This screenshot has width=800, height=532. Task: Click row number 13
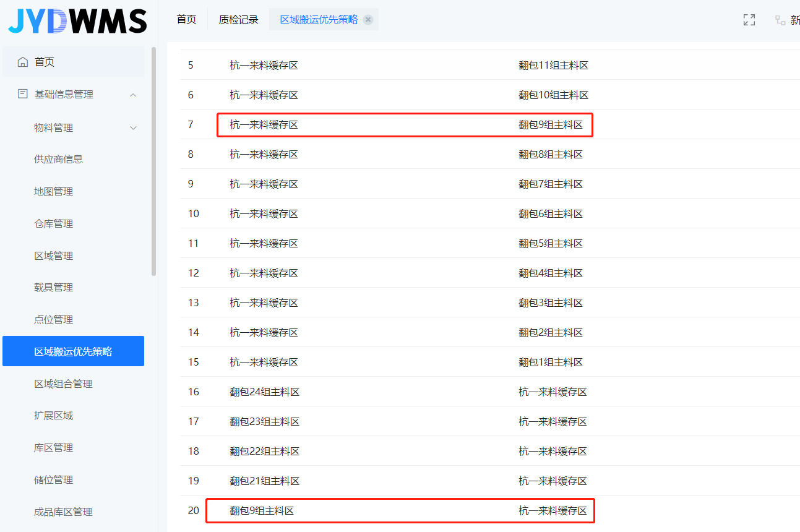tap(194, 302)
